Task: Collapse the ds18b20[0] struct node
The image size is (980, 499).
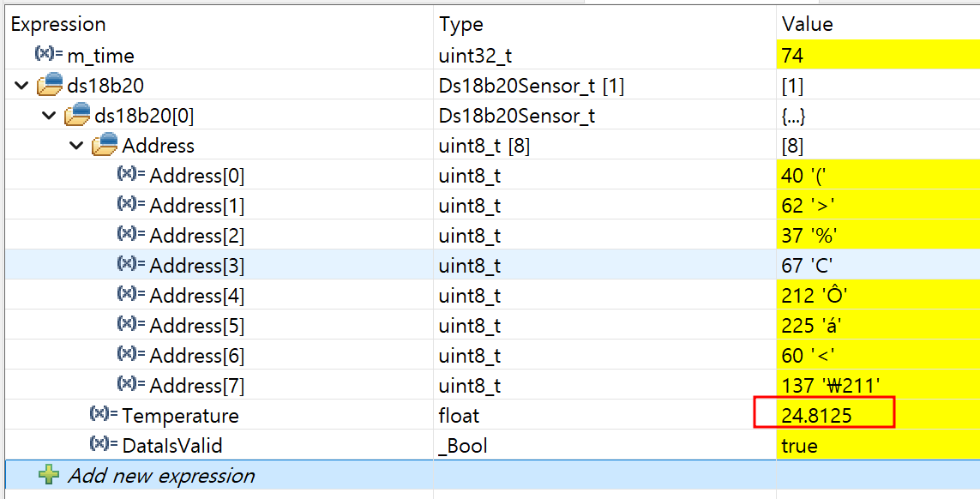Action: click(49, 116)
